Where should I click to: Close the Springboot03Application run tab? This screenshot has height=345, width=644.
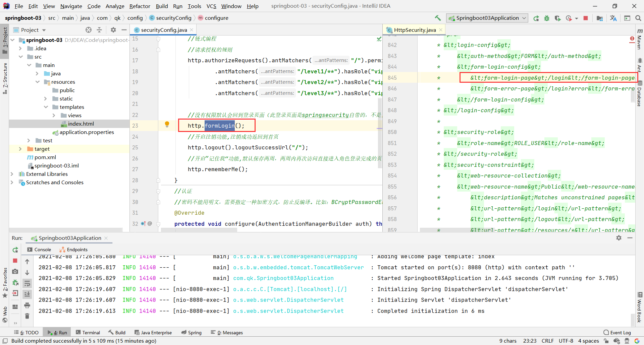pos(106,238)
